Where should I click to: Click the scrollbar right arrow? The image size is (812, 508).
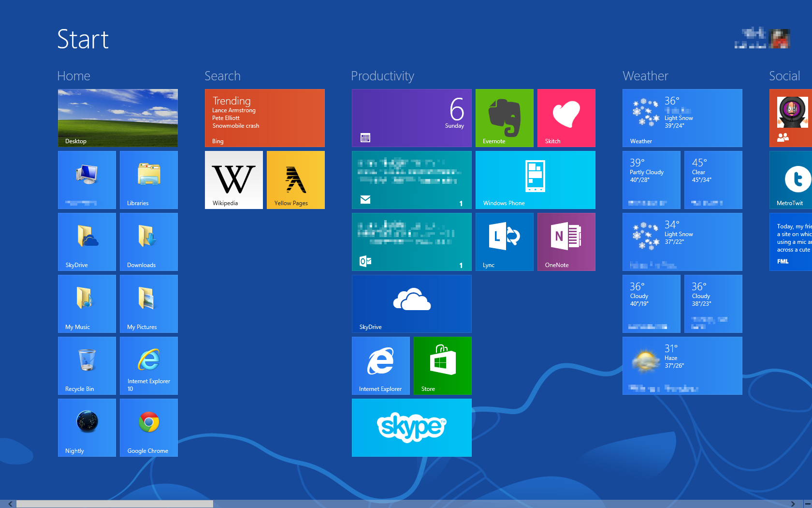(x=793, y=504)
